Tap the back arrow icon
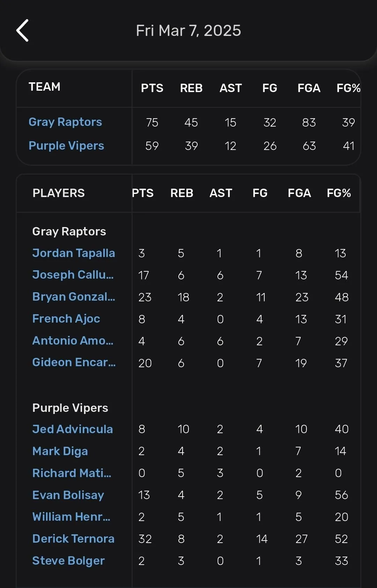 (x=22, y=31)
